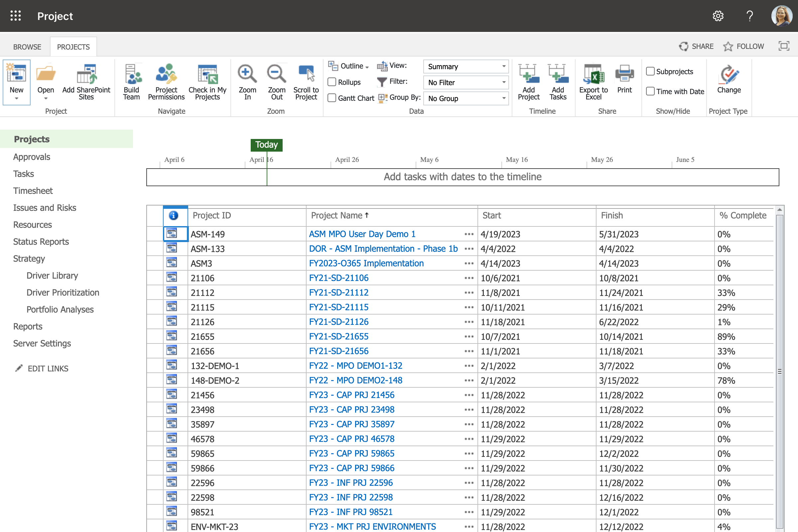
Task: Click Add Tasks to timeline icon
Action: click(558, 73)
